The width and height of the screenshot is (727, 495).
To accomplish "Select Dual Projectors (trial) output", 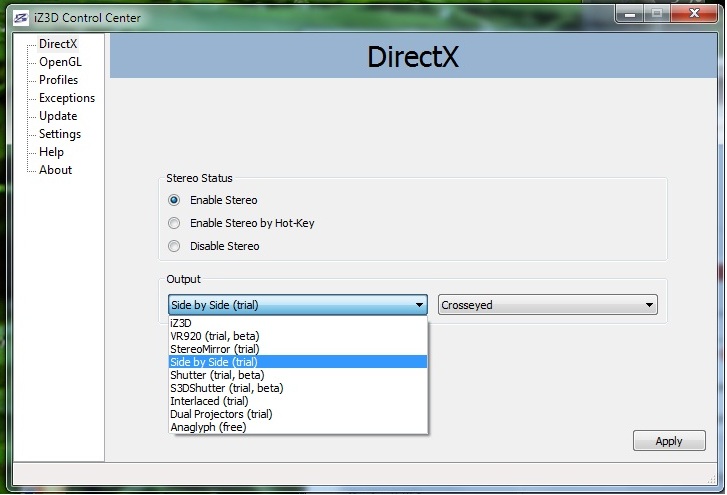I will [x=298, y=414].
